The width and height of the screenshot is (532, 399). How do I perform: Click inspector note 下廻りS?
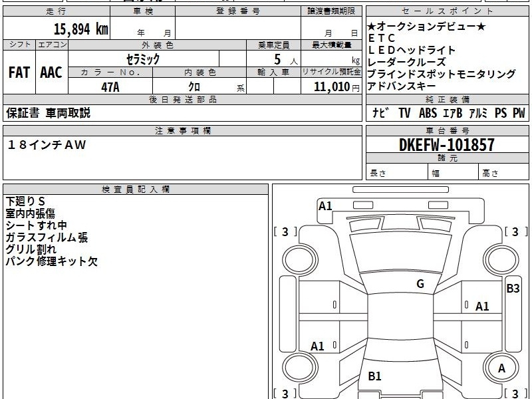[25, 201]
